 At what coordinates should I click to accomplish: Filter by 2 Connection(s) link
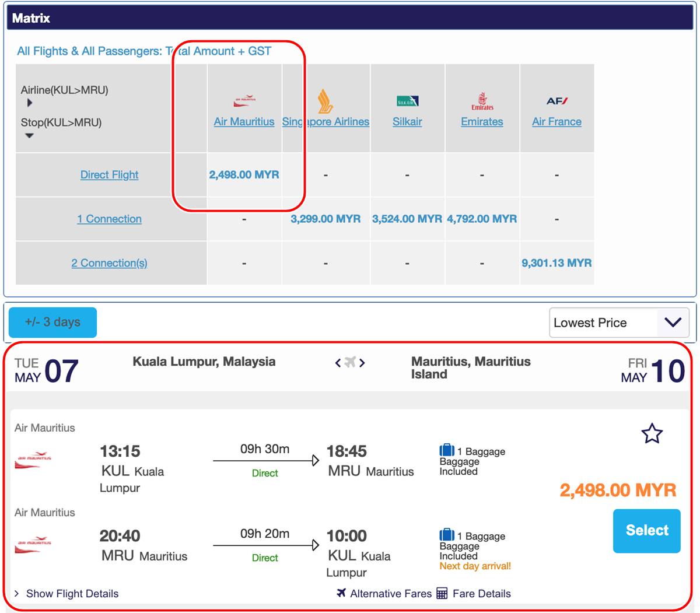[109, 264]
